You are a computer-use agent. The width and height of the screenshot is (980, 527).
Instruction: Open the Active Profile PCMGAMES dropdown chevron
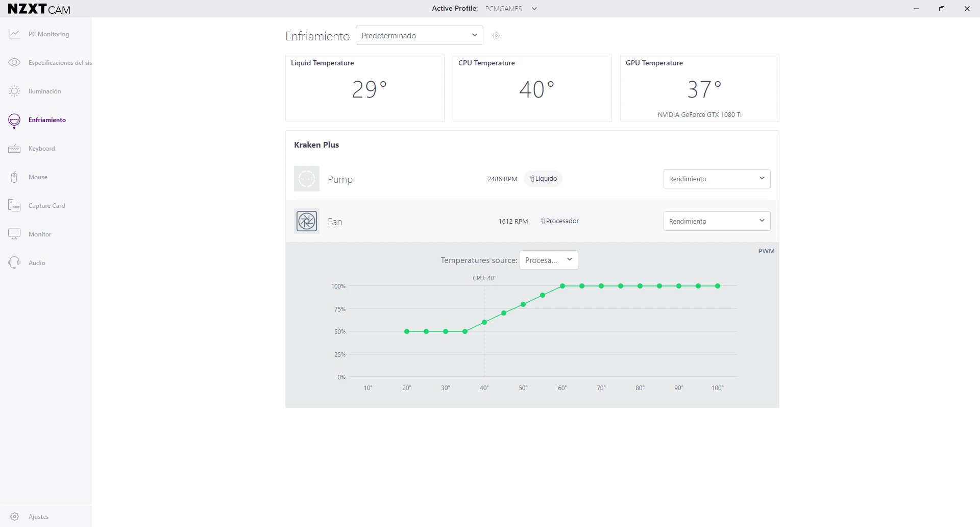(x=534, y=9)
